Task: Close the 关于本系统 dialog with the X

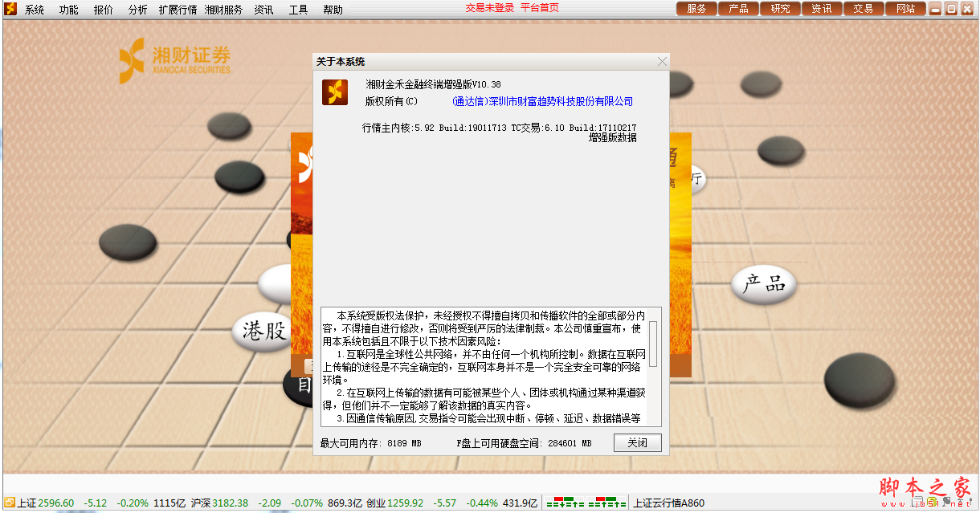Action: [x=662, y=62]
